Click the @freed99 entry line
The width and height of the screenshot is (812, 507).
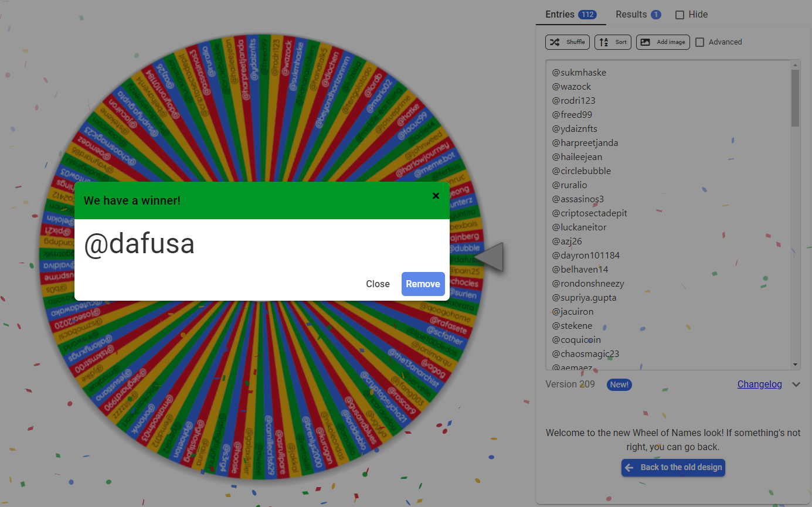[x=572, y=115]
